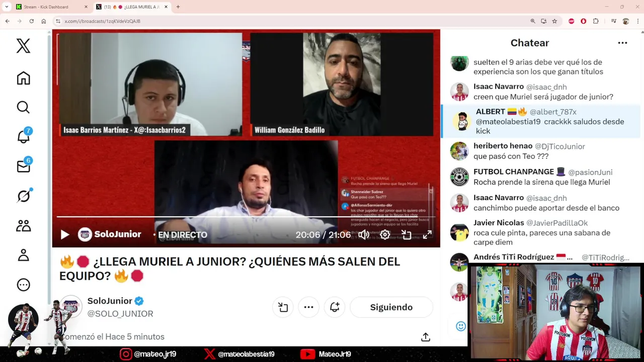Open zoom magnifier in address bar
The image size is (644, 362).
[533, 21]
